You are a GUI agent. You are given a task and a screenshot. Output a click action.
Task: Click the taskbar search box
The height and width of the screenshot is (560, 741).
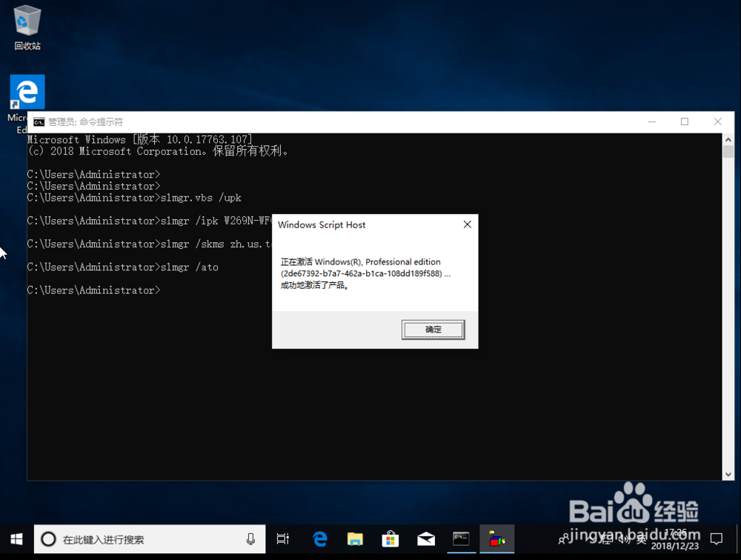pyautogui.click(x=150, y=539)
